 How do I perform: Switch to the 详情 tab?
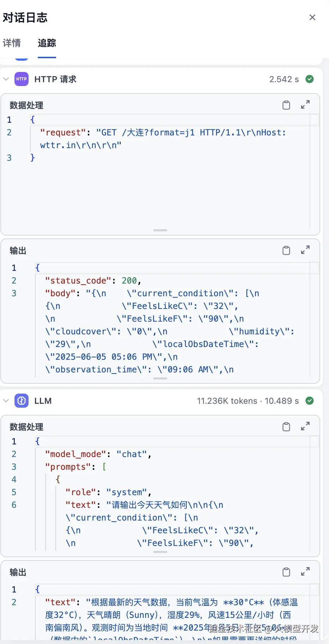point(12,43)
